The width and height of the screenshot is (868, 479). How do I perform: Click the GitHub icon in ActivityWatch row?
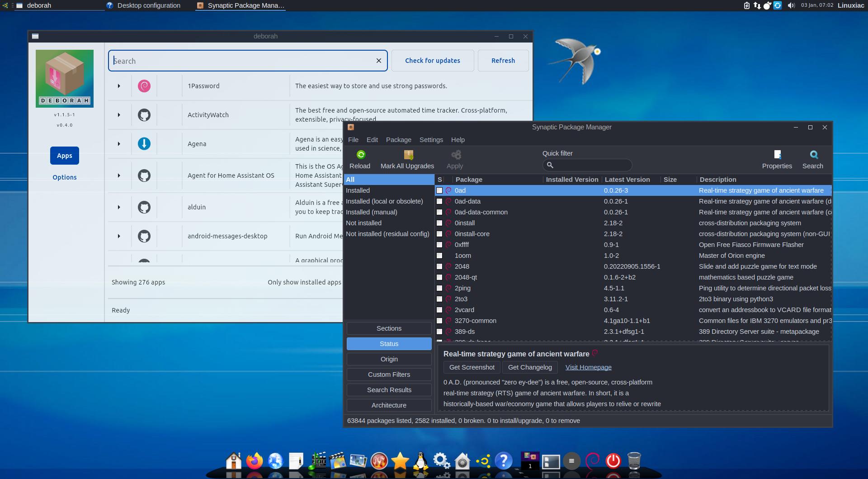coord(144,115)
